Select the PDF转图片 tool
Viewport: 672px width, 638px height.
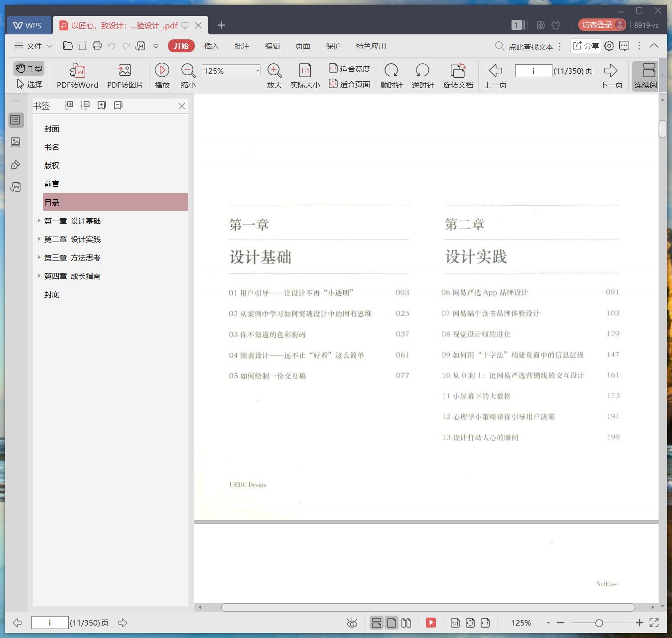click(x=125, y=76)
